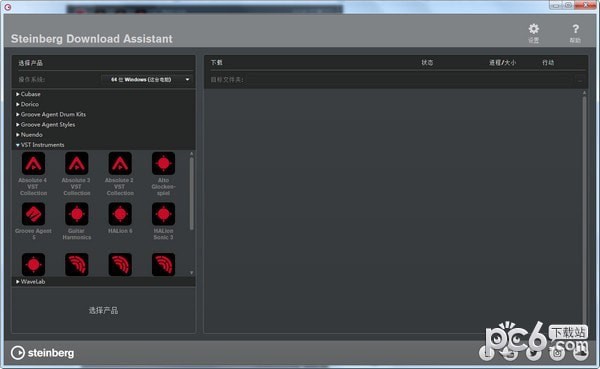
Task: Expand Groove Agent Drum Kits category
Action: tap(51, 114)
